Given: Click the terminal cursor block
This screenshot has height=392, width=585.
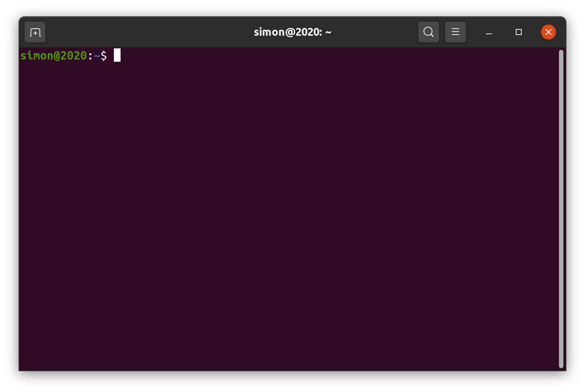Looking at the screenshot, I should click(117, 55).
